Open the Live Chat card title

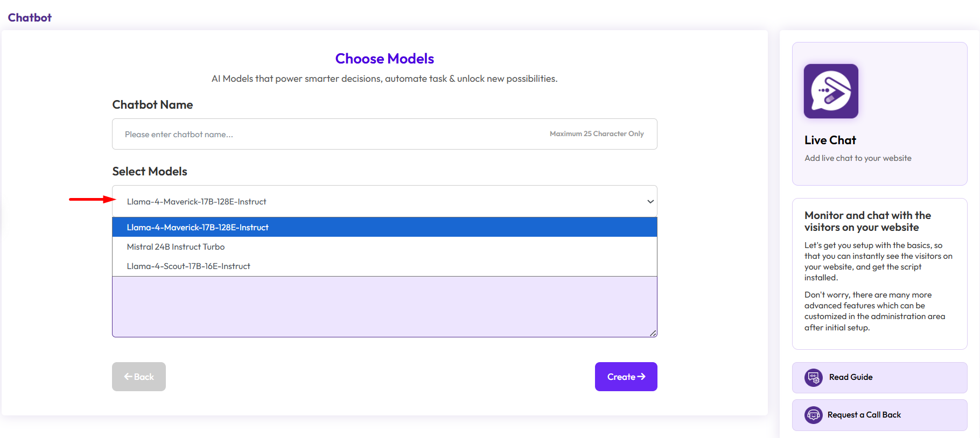pos(830,140)
